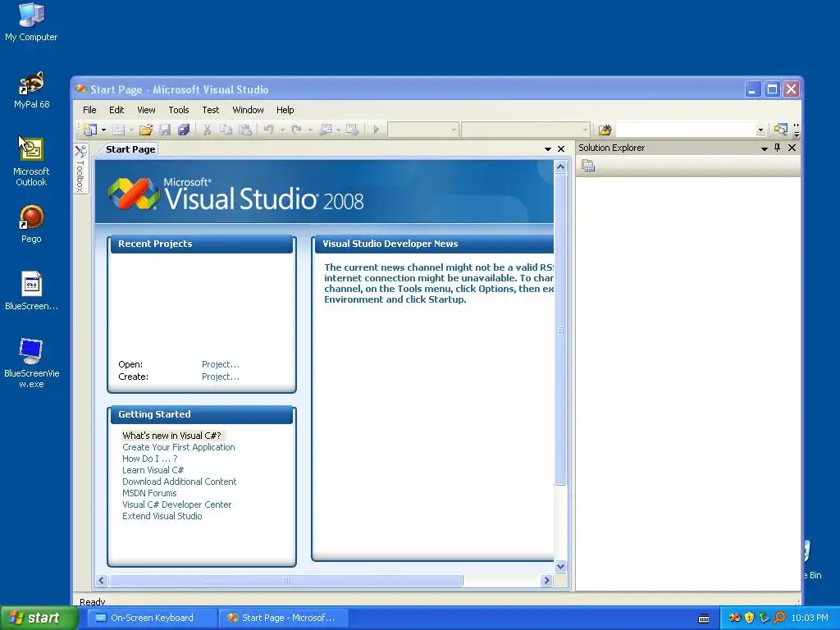Click the Save floppy disk icon
The width and height of the screenshot is (840, 630).
165,130
